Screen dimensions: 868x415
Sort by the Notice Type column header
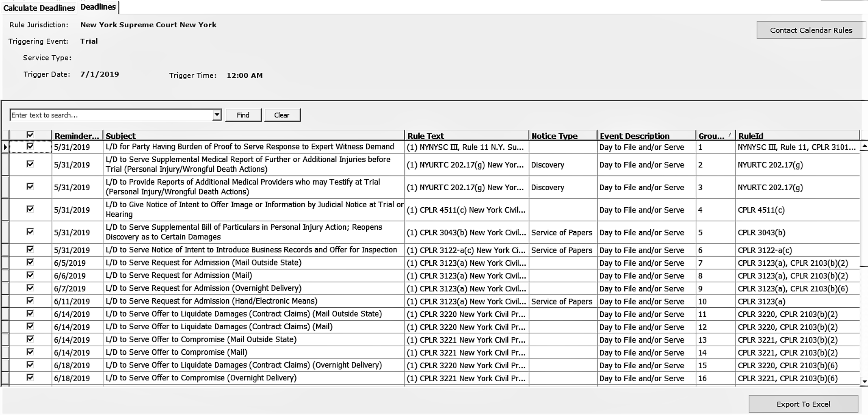563,136
